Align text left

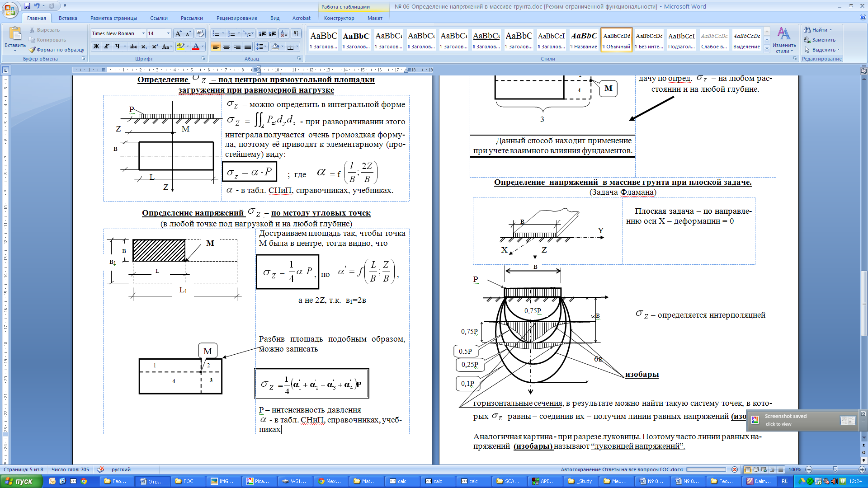point(216,47)
